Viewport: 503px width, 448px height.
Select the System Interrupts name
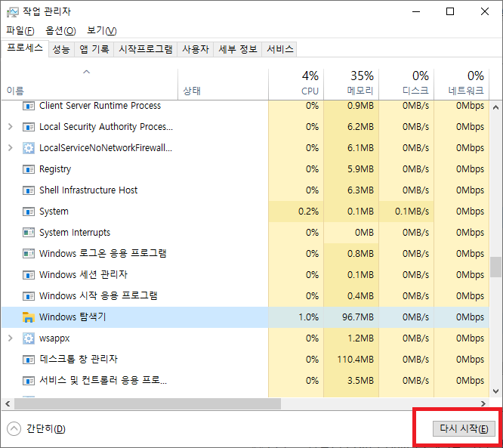click(75, 233)
